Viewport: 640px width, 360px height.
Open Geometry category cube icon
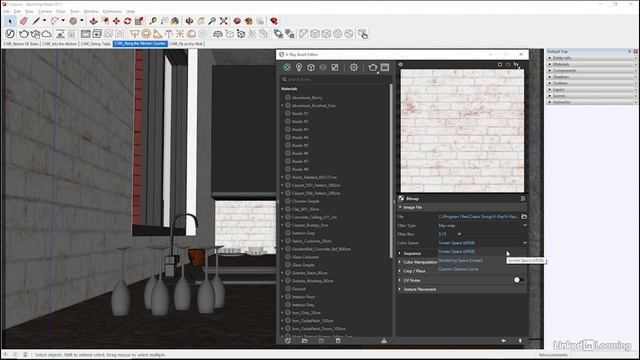(x=311, y=67)
